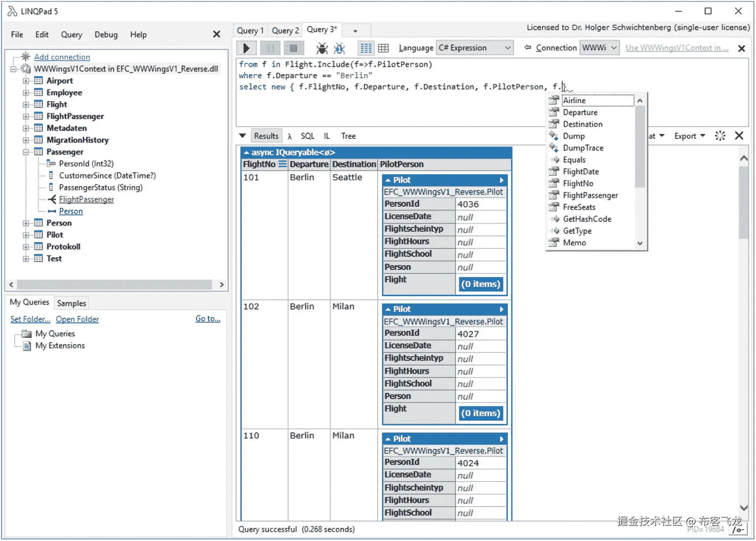Open the Language dropdown
The width and height of the screenshot is (756, 541).
[x=475, y=48]
